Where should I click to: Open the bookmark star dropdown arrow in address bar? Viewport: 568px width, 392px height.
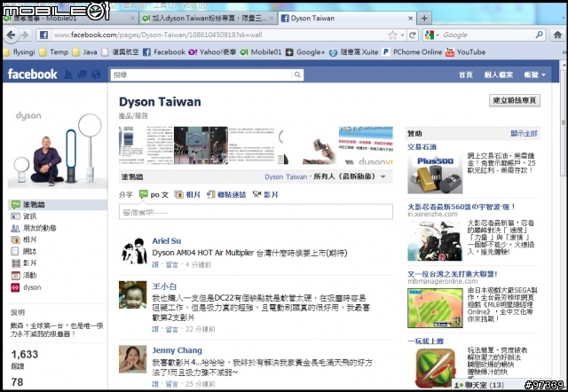402,35
